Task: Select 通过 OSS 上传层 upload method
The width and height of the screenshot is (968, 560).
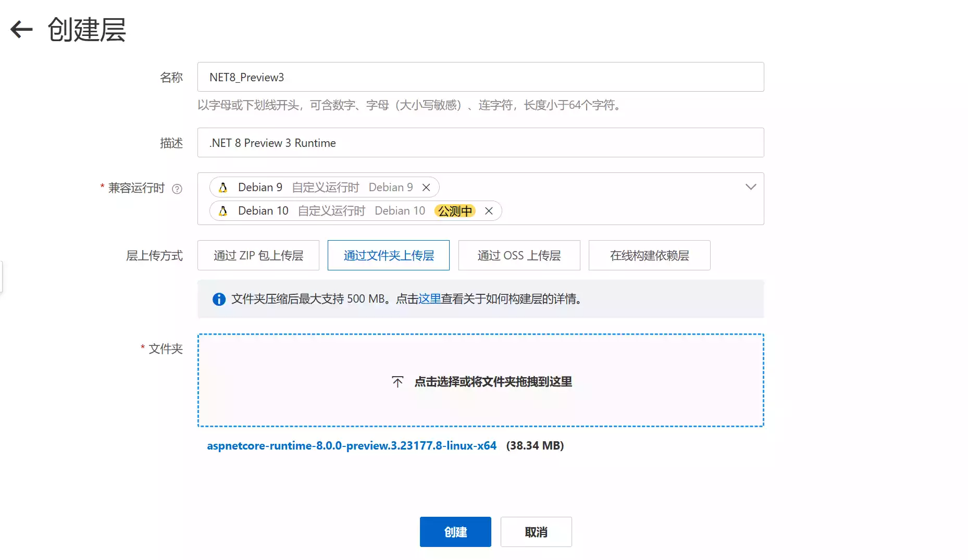Action: (x=519, y=255)
